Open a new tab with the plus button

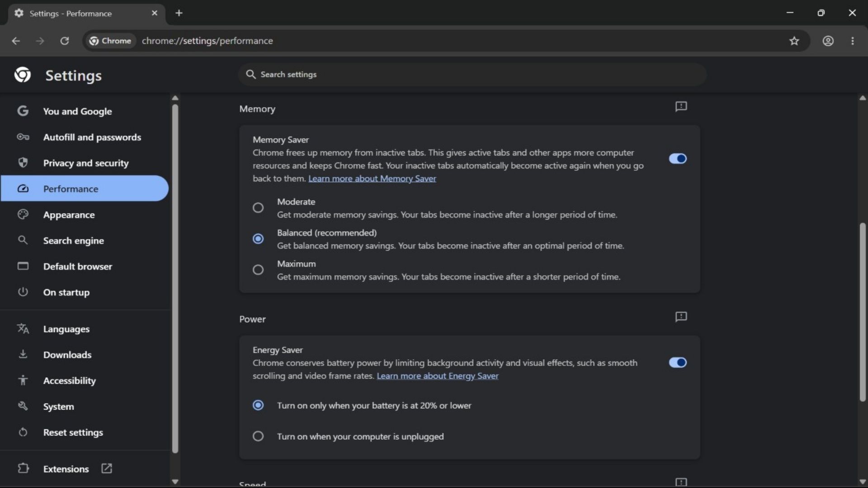click(179, 13)
